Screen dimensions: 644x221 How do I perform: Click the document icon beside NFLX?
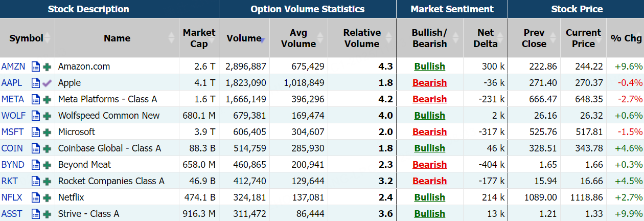[x=35, y=197]
